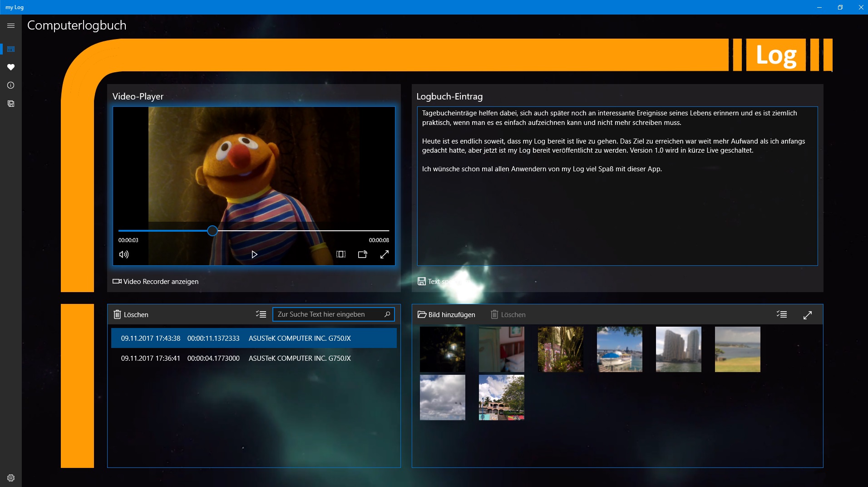Screen dimensions: 868x487
Task: Click the video total time 00:00:08
Action: 379,240
